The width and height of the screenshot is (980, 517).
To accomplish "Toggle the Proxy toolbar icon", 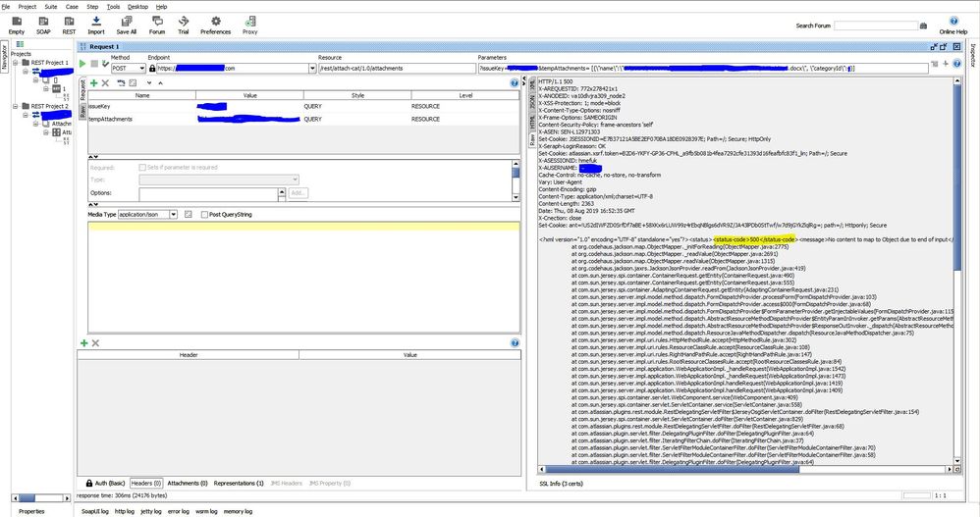I will [x=250, y=26].
